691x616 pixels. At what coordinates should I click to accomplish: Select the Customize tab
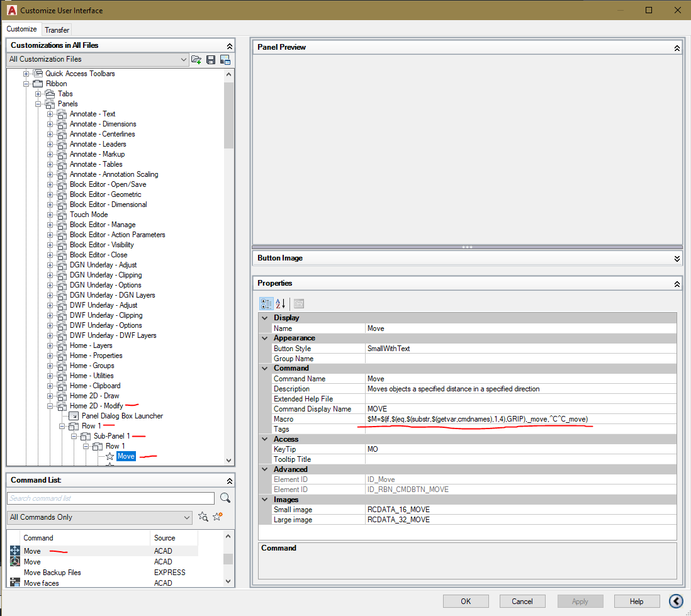(22, 29)
